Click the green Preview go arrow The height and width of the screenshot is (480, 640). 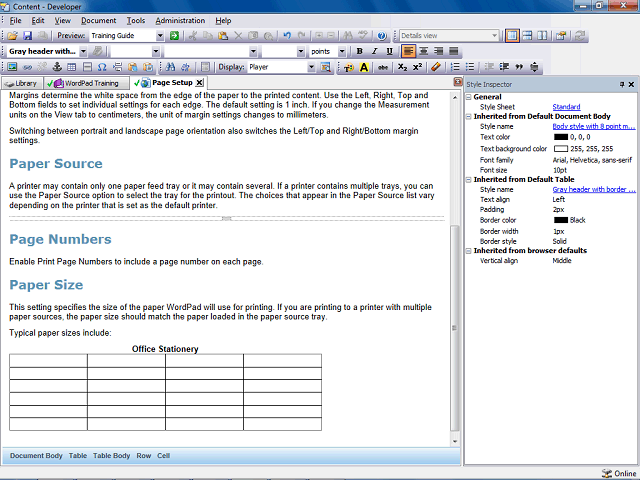click(x=174, y=36)
